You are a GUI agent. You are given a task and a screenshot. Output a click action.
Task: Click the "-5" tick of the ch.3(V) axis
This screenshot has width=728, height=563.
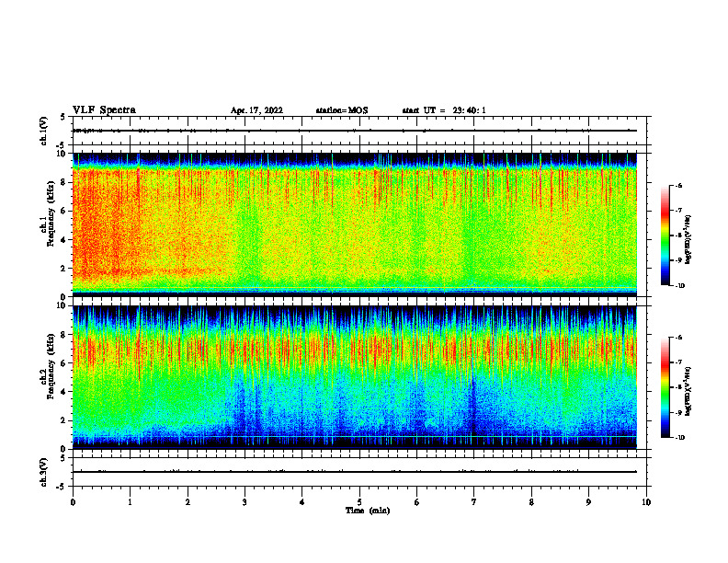pyautogui.click(x=62, y=487)
